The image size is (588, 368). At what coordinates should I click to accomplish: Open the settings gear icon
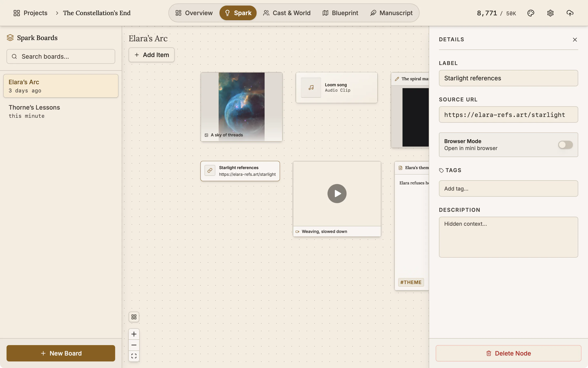[550, 13]
